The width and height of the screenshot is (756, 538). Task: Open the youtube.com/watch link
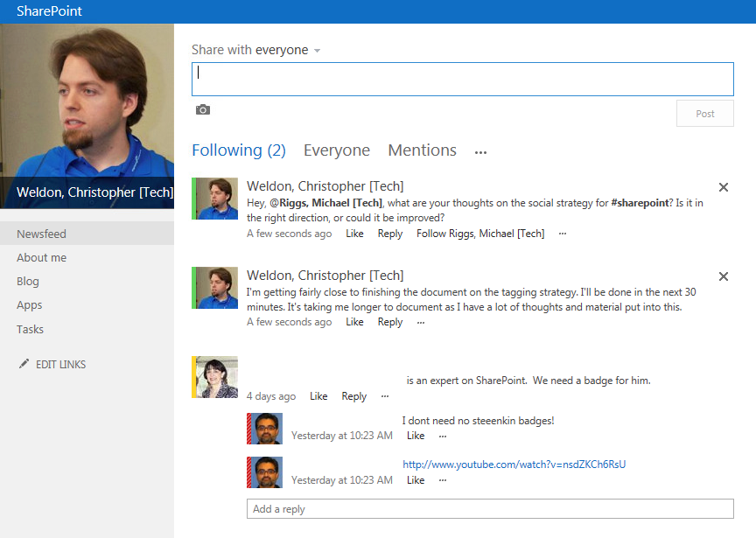coord(514,465)
